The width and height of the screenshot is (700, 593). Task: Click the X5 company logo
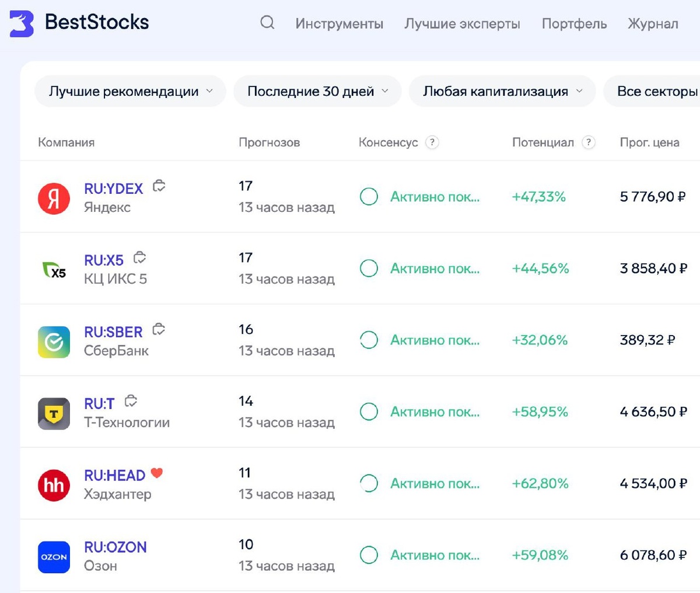pos(54,270)
